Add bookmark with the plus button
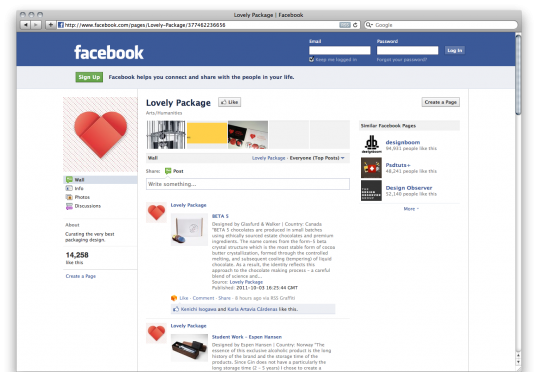 50,25
